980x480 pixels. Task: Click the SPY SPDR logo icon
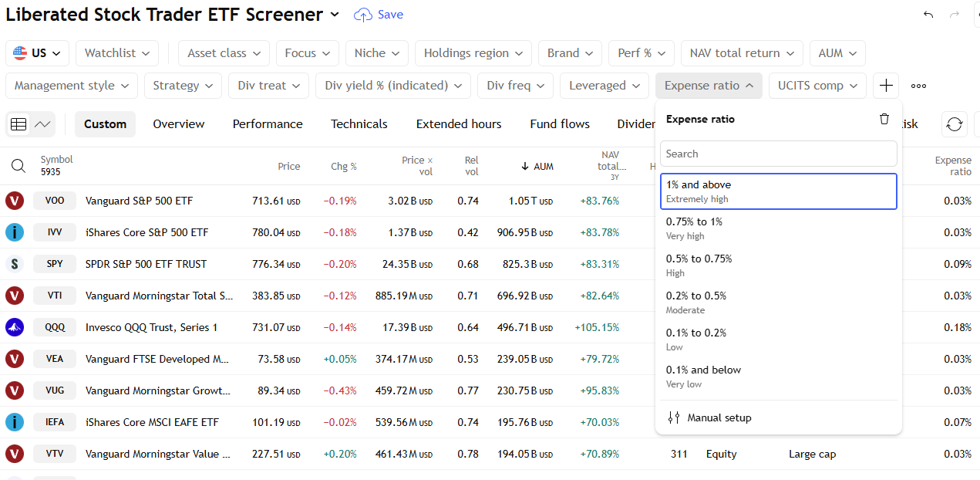[14, 264]
